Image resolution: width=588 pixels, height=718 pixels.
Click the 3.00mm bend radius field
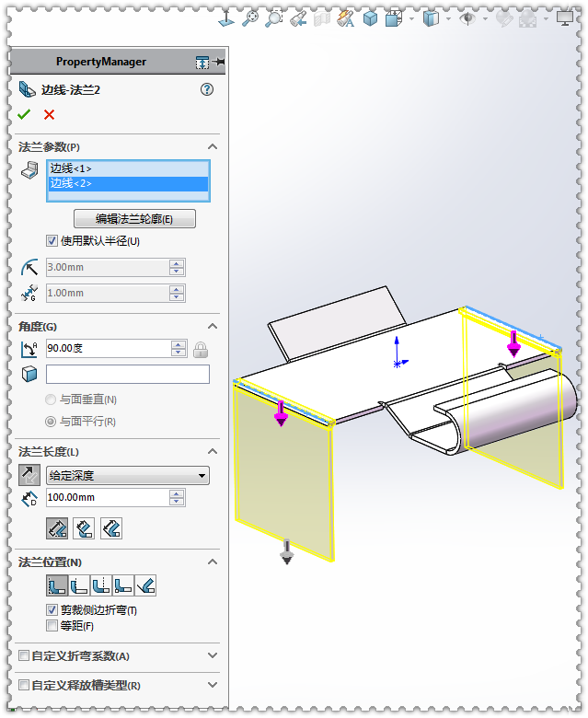click(x=108, y=268)
